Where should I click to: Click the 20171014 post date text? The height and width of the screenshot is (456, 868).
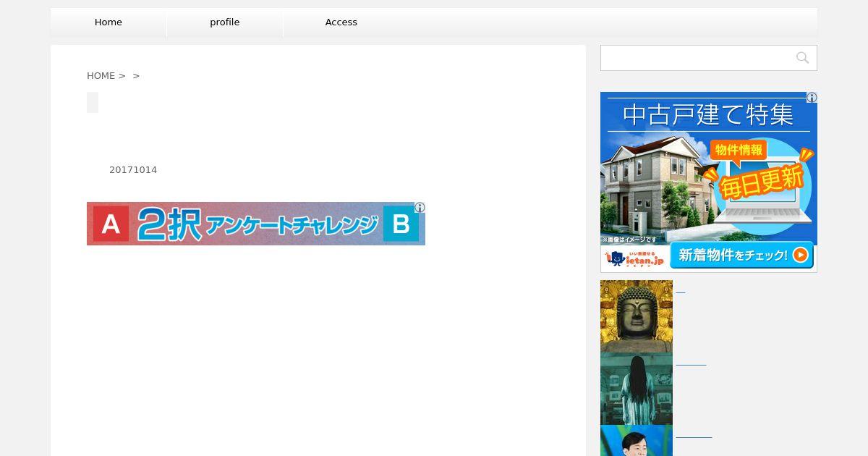point(133,170)
